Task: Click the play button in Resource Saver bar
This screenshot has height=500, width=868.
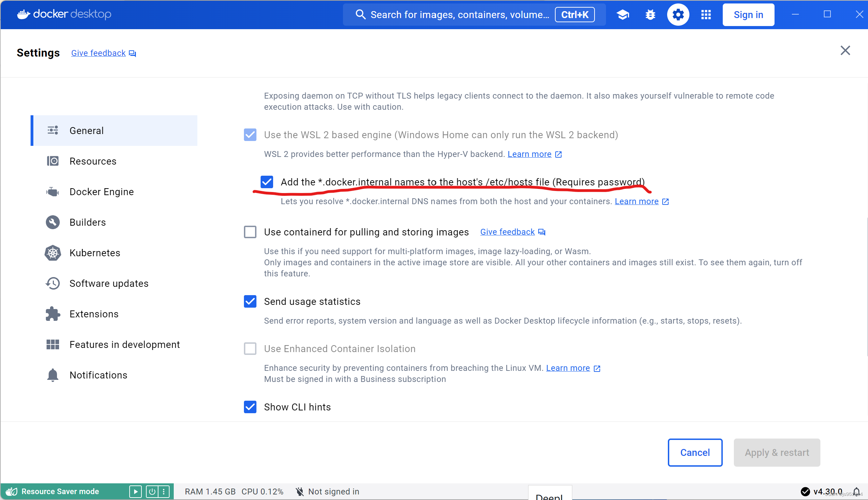Action: [x=135, y=491]
